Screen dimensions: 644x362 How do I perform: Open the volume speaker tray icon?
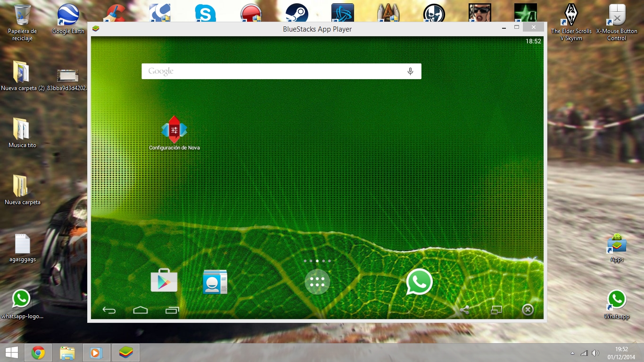(x=595, y=353)
